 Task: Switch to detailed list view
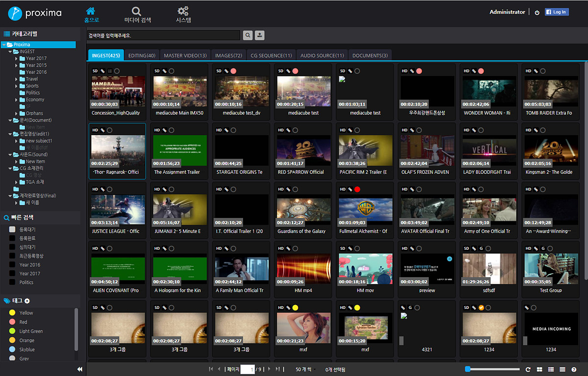pyautogui.click(x=551, y=369)
